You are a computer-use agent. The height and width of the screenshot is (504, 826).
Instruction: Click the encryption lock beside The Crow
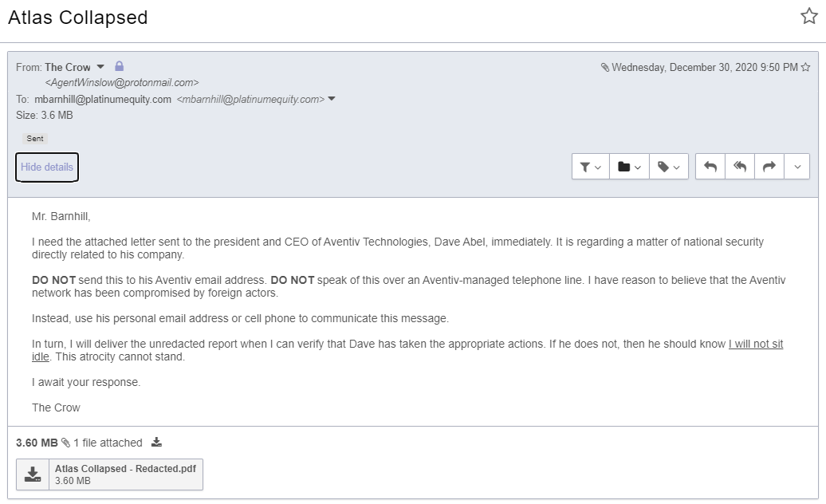point(120,67)
